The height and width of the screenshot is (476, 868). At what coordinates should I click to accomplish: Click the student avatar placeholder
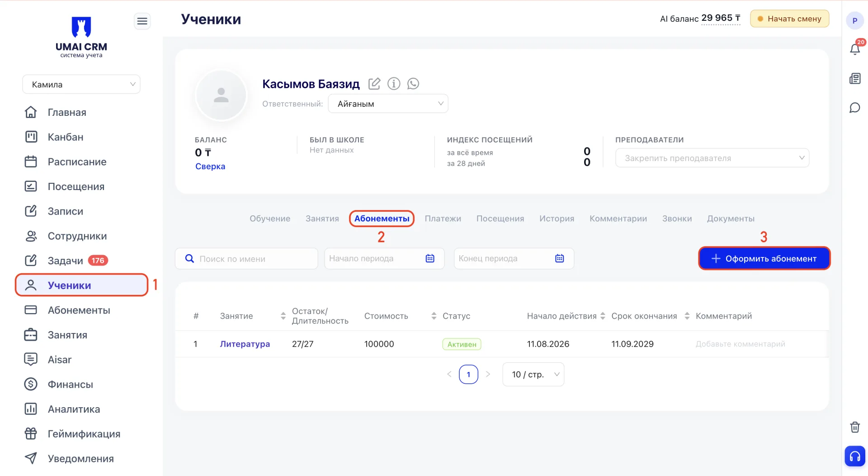click(x=221, y=95)
